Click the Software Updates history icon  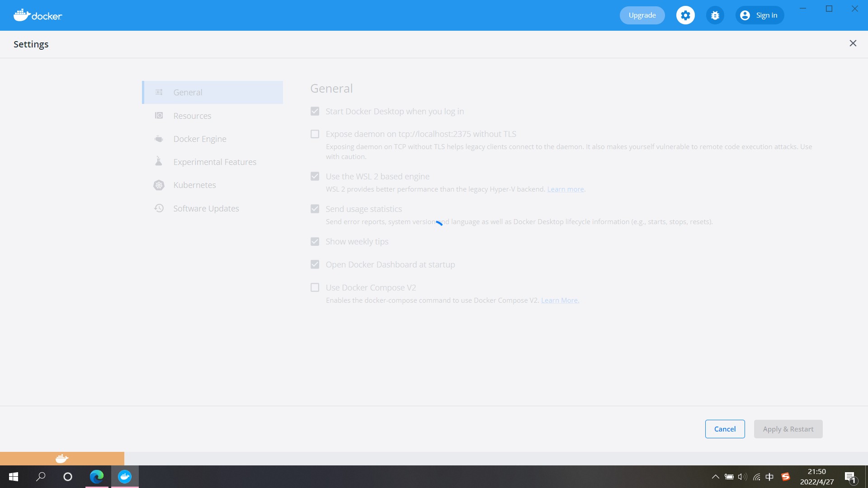click(159, 208)
